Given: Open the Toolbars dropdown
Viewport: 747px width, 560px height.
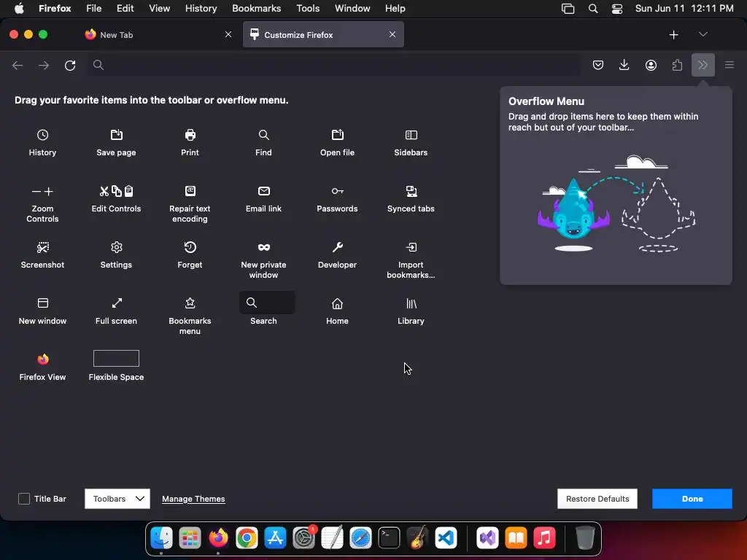Looking at the screenshot, I should [117, 499].
